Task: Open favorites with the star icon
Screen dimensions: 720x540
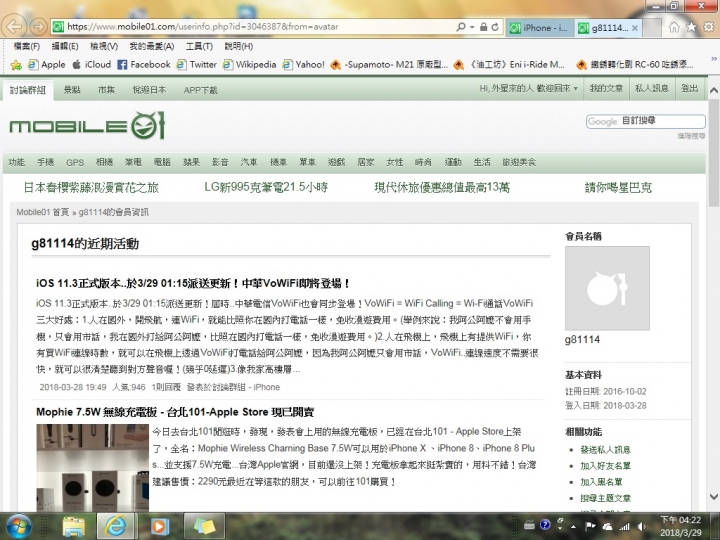Action: (691, 28)
